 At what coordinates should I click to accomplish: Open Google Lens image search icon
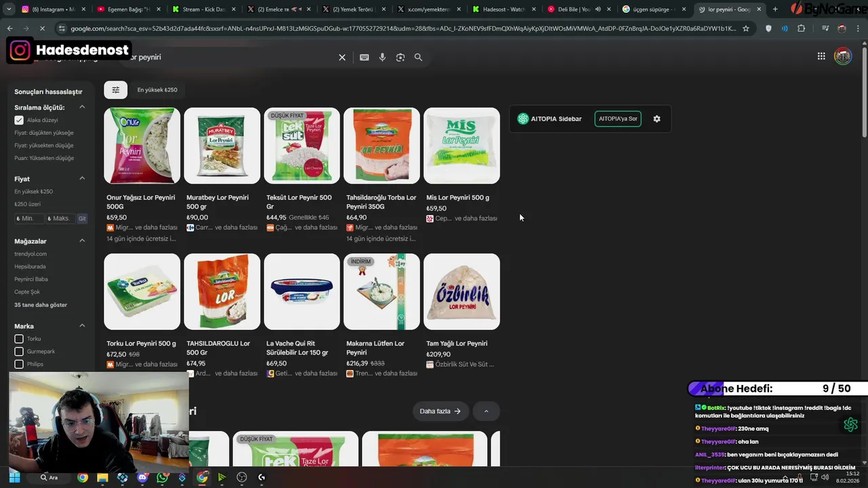click(400, 58)
